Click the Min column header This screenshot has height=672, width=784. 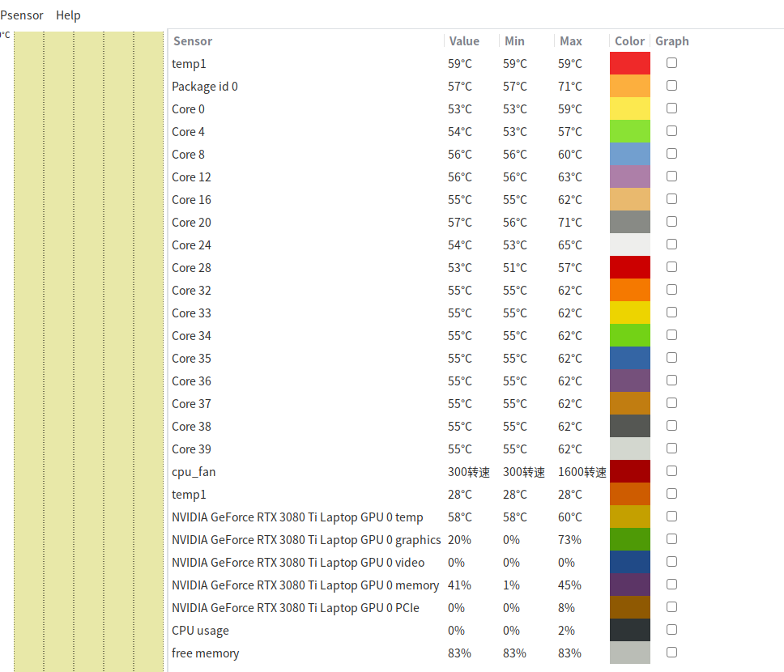tap(514, 41)
